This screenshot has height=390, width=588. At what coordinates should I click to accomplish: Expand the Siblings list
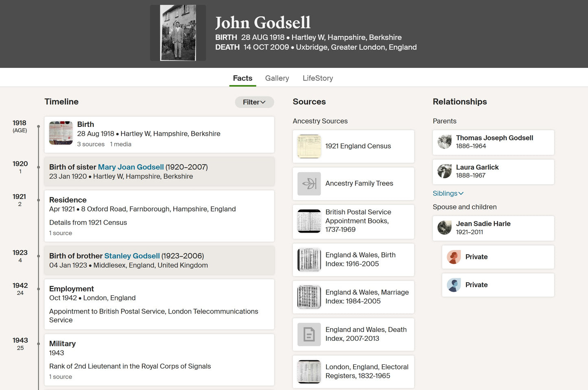[x=448, y=194]
